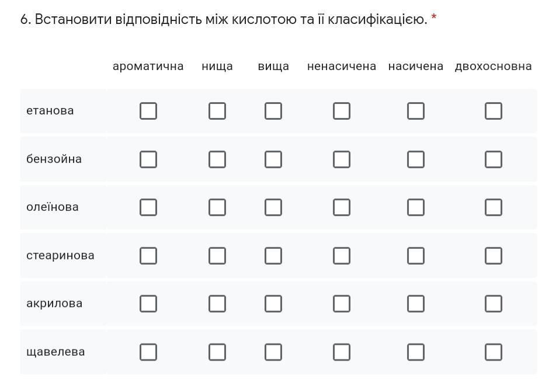Screen dimensions: 549x392
Task: Tick вища checkbox in олеїнова row
Action: 273,207
